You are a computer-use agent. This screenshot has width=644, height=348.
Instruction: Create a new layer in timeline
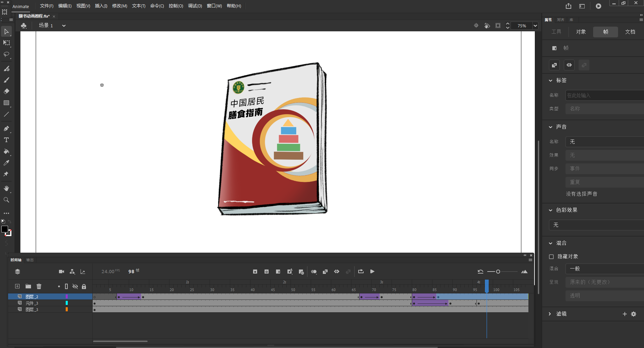pos(17,286)
